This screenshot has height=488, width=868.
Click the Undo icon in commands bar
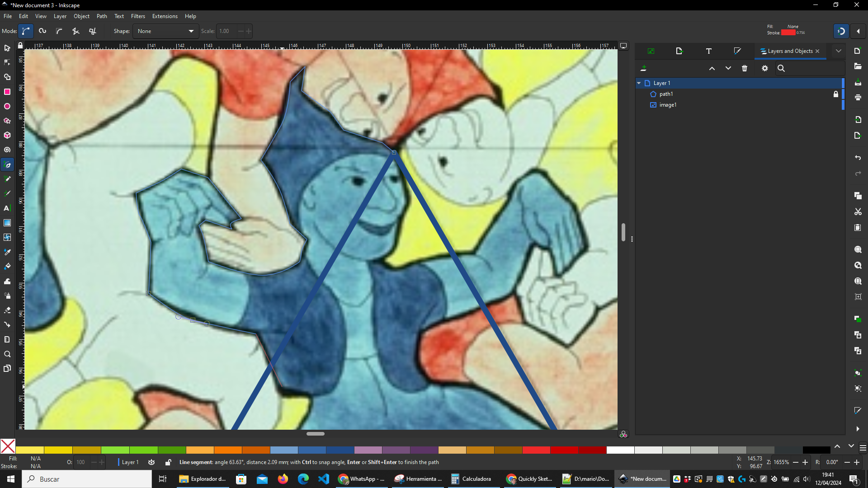click(858, 158)
